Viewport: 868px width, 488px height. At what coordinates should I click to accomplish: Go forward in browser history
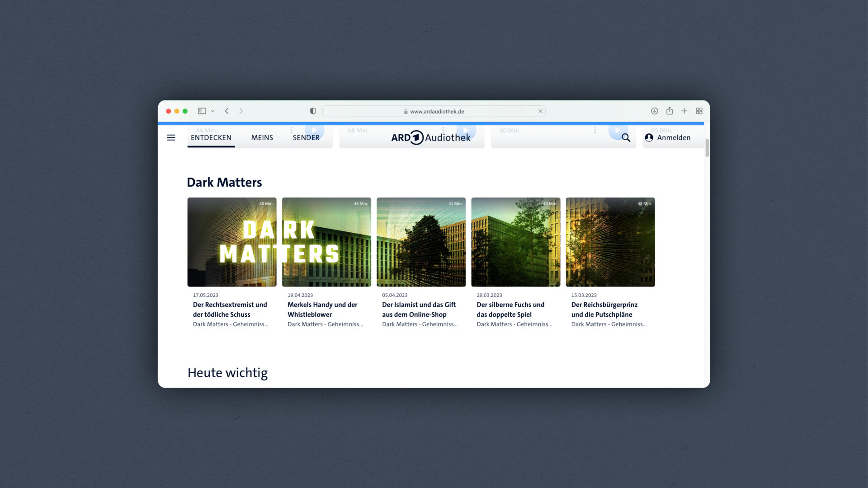click(x=241, y=111)
